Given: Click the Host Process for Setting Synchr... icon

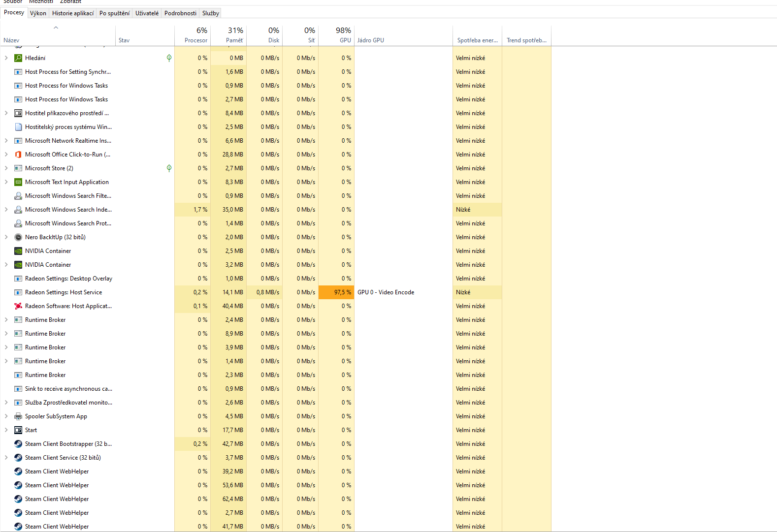Looking at the screenshot, I should pos(18,72).
